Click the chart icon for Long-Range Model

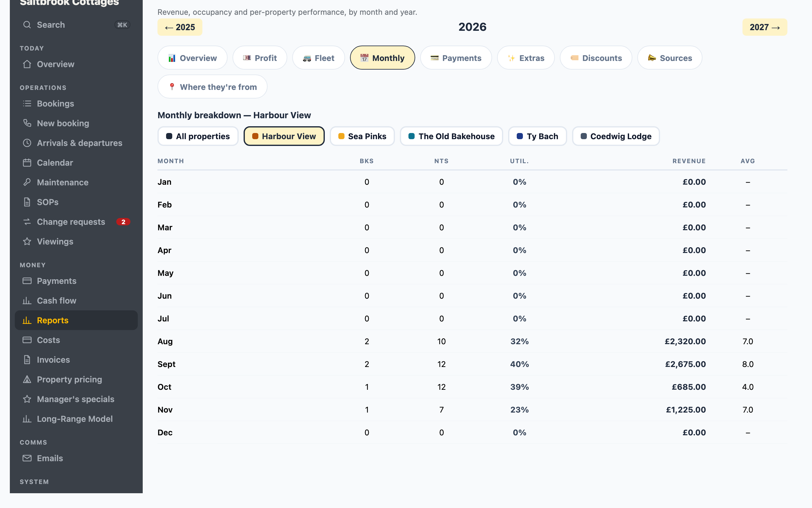[x=27, y=419]
